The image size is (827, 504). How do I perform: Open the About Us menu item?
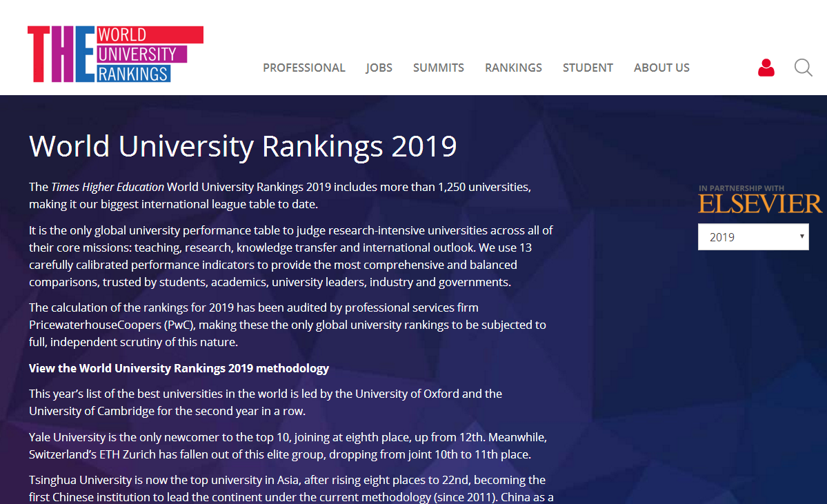click(661, 68)
